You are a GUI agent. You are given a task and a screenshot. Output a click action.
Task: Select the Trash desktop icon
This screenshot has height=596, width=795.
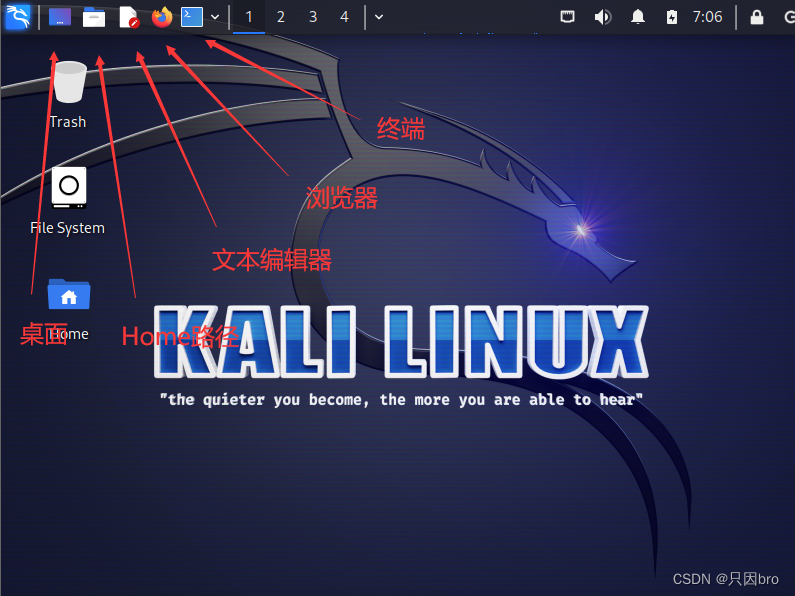[x=69, y=82]
